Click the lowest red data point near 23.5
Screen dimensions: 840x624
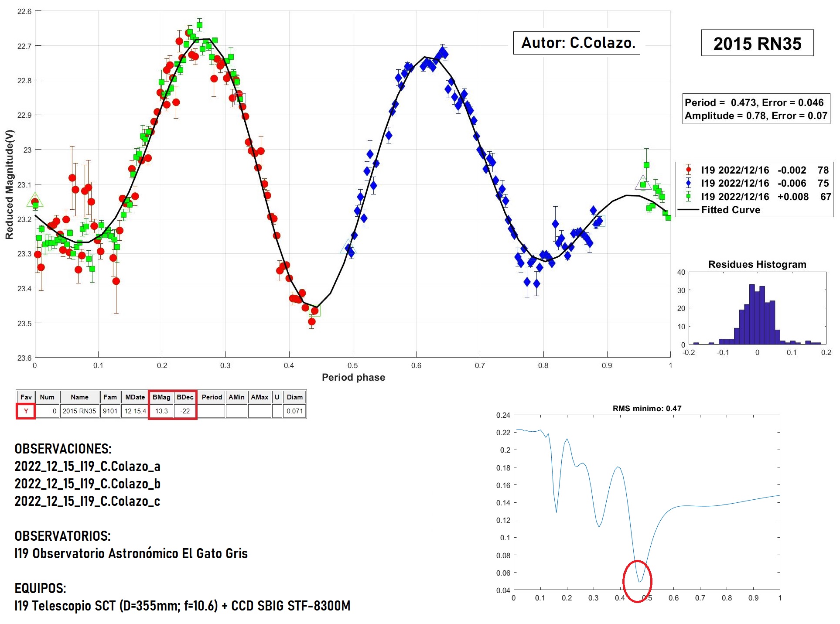pyautogui.click(x=311, y=322)
